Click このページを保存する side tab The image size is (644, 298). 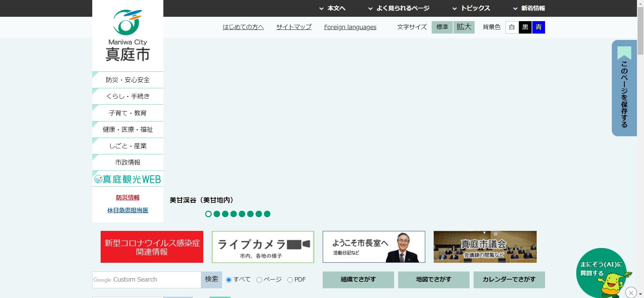(624, 88)
